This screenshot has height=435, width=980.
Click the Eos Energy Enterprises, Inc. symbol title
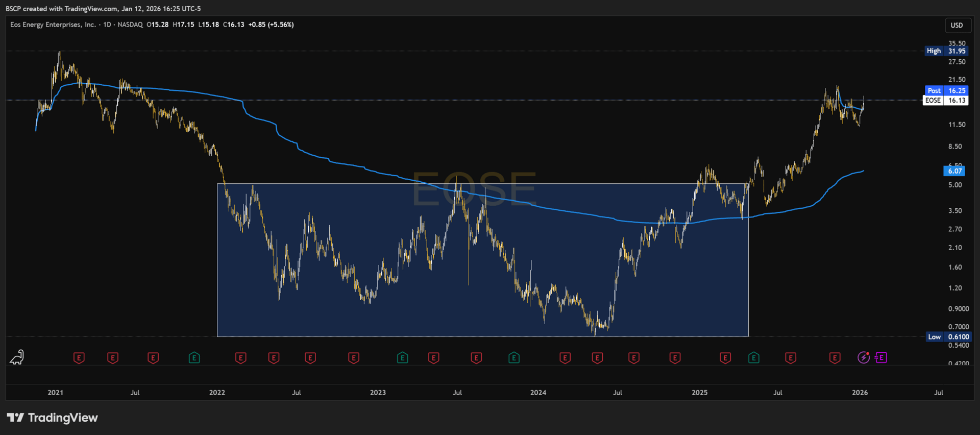[53, 25]
